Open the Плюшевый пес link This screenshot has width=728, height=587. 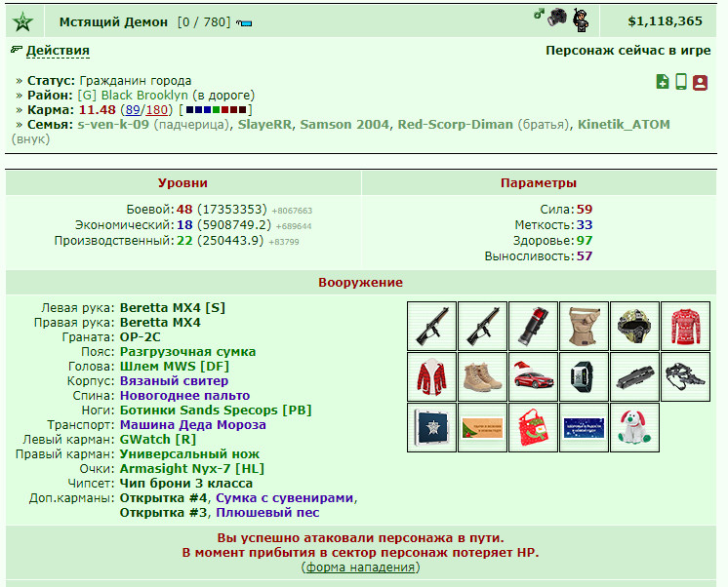point(267,513)
